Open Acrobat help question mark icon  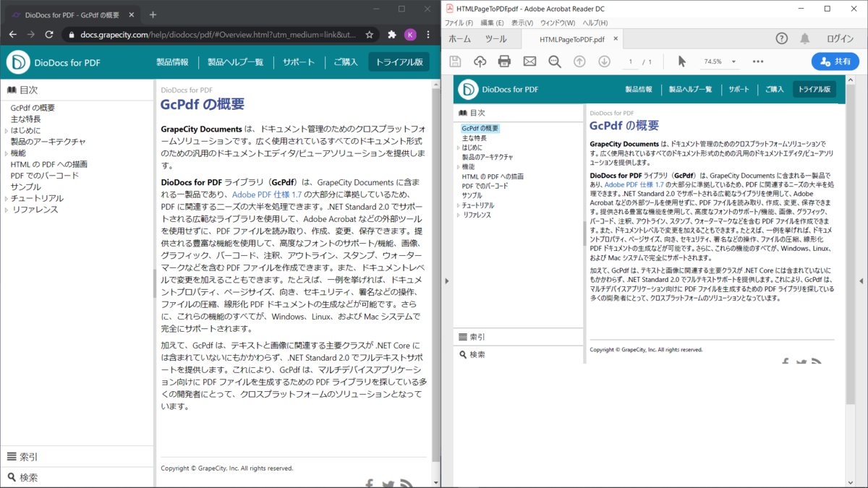(x=782, y=39)
